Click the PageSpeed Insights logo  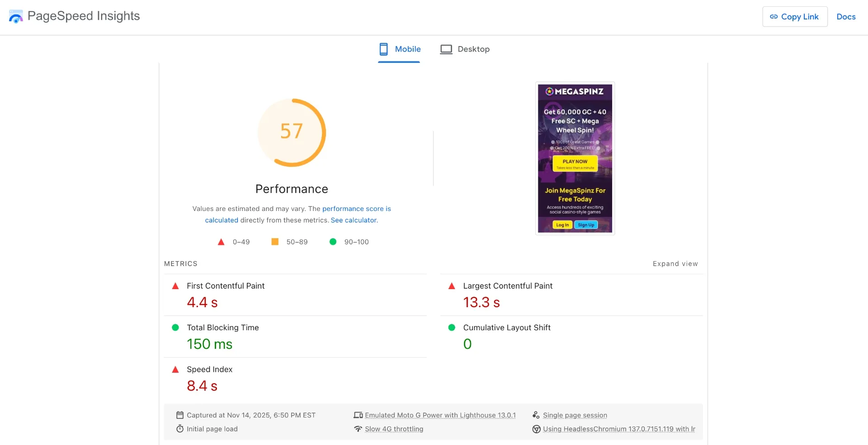16,16
